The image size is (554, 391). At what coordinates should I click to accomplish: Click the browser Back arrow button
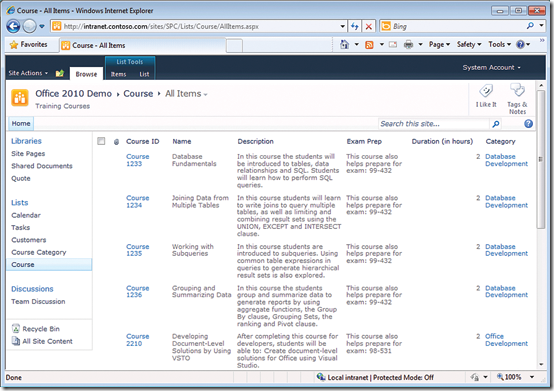[13, 26]
